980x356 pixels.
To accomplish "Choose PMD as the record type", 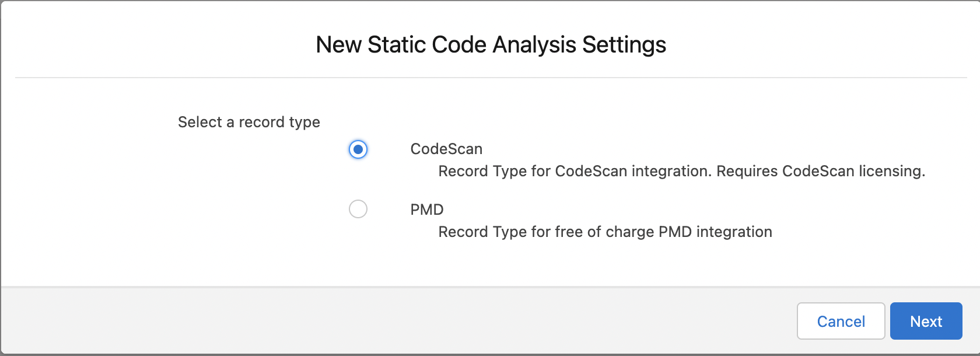I will (358, 209).
